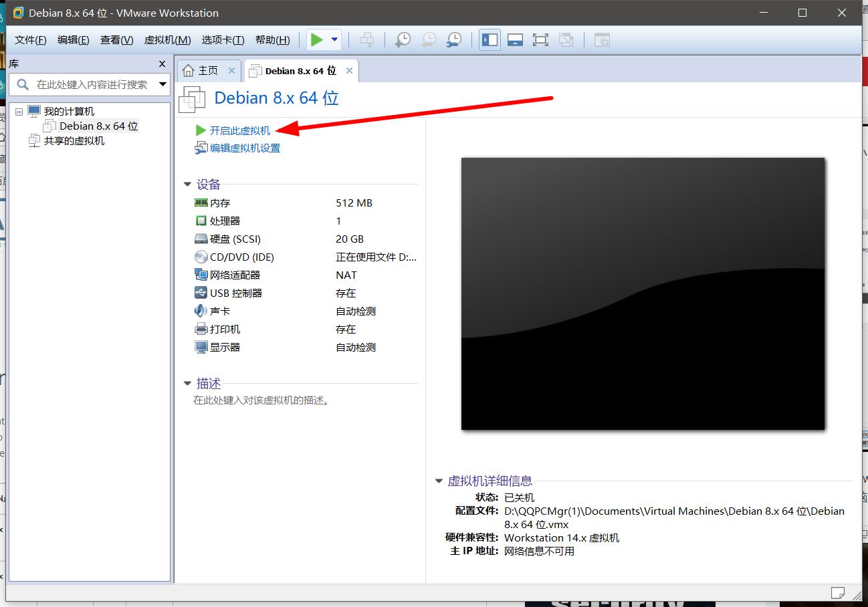Click the send Ctrl+Alt+Del toolbar icon
The height and width of the screenshot is (607, 868).
coord(366,40)
